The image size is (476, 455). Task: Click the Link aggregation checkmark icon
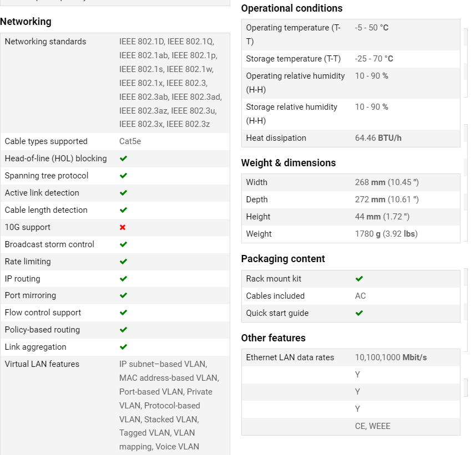coord(123,347)
